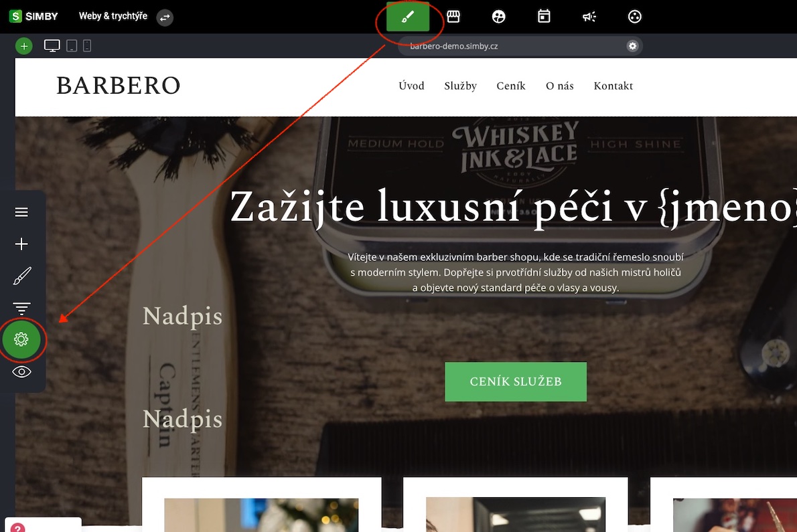Image resolution: width=797 pixels, height=532 pixels.
Task: Open the contacts face icon in top bar
Action: (499, 17)
